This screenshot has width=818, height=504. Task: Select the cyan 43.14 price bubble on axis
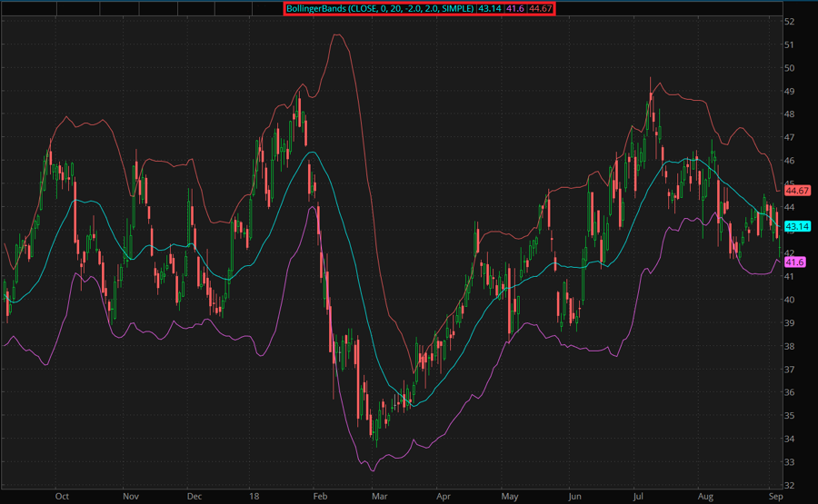[797, 226]
